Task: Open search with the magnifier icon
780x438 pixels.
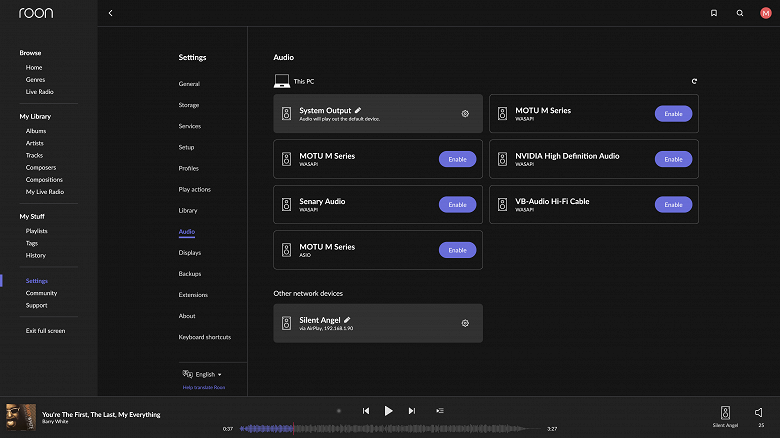Action: tap(740, 13)
